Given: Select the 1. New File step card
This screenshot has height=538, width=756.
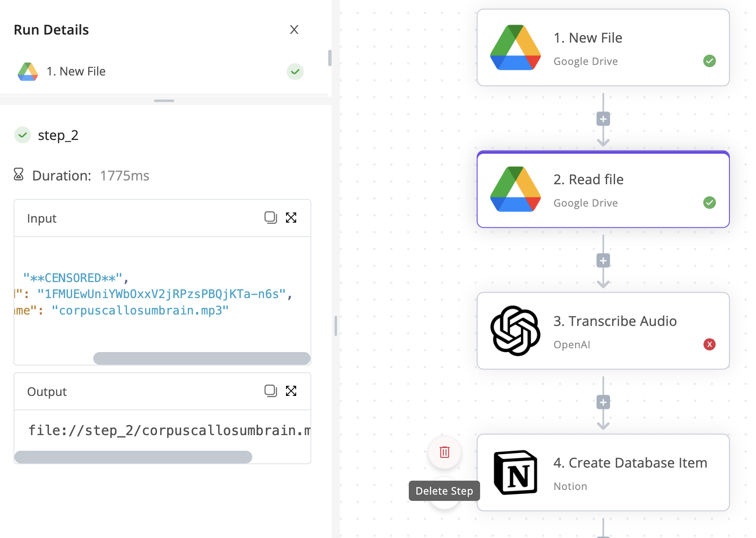Looking at the screenshot, I should [x=603, y=48].
